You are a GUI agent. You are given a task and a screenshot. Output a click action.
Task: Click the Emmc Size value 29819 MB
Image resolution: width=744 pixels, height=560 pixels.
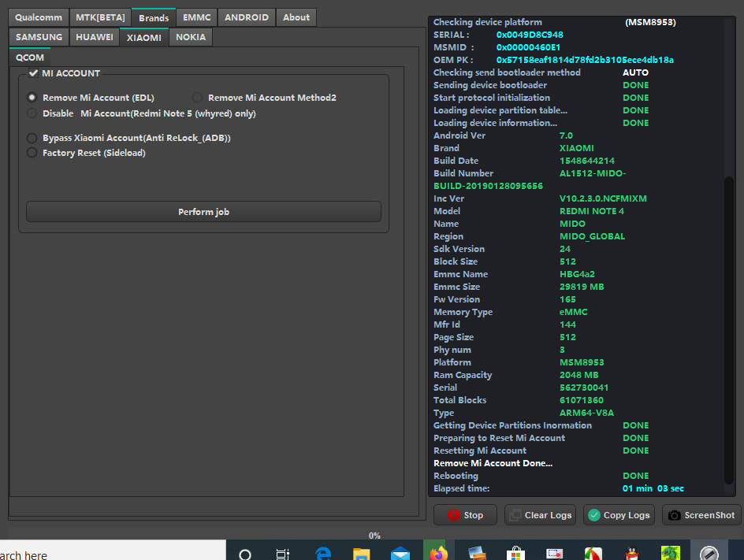[582, 287]
